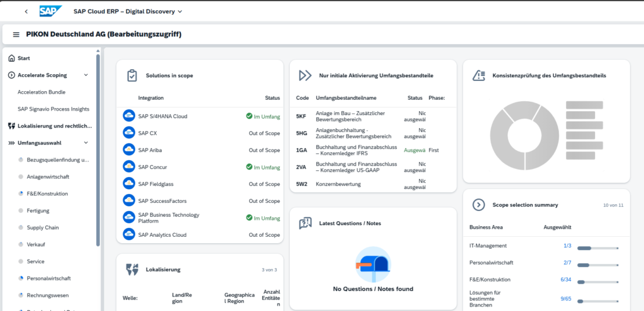Click the Lokalisierung globe icon in card
The width and height of the screenshot is (644, 311).
click(132, 270)
